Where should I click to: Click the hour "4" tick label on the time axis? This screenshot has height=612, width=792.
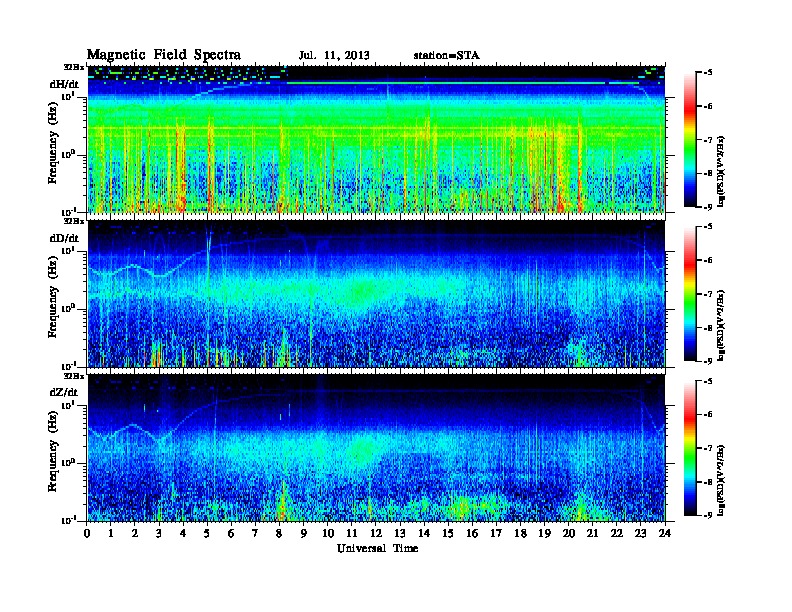click(x=183, y=533)
